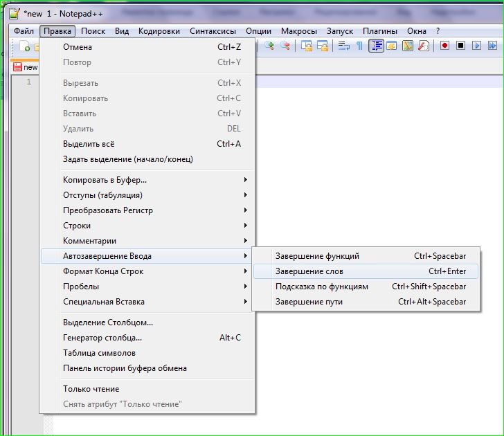This screenshot has height=436, width=504.
Task: Choose Отмена to undo
Action: [x=148, y=47]
